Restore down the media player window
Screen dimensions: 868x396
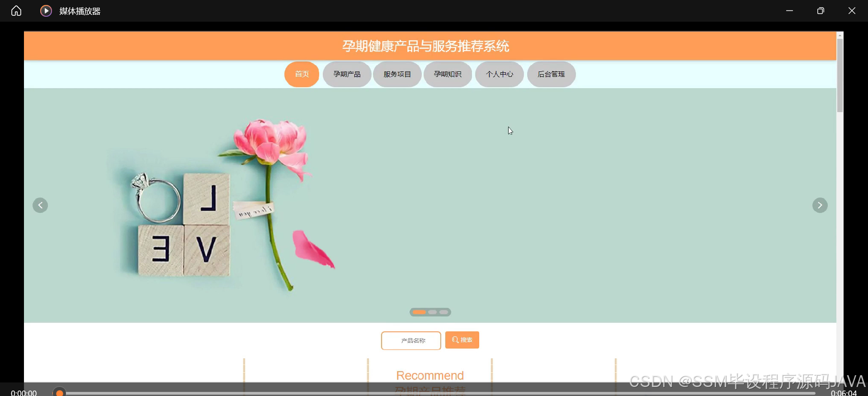coord(821,11)
